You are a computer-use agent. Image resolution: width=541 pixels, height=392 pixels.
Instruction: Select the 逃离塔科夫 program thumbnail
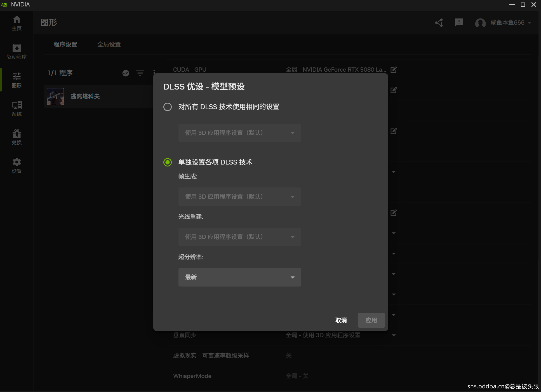[x=55, y=97]
